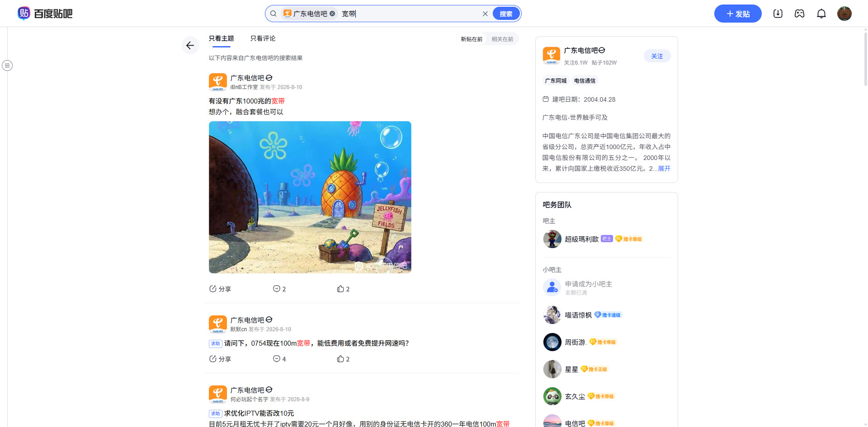Open the download app icon in header
This screenshot has height=427, width=868.
click(x=778, y=14)
